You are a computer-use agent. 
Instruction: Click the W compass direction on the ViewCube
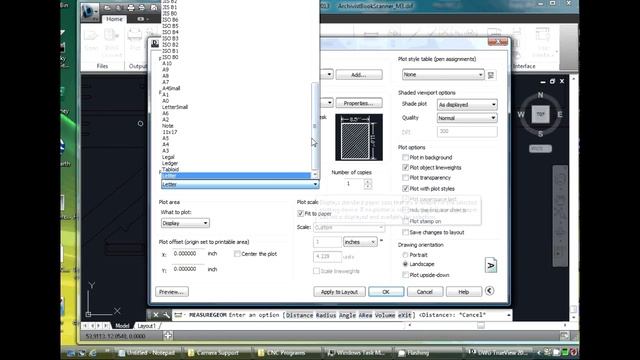click(x=521, y=114)
